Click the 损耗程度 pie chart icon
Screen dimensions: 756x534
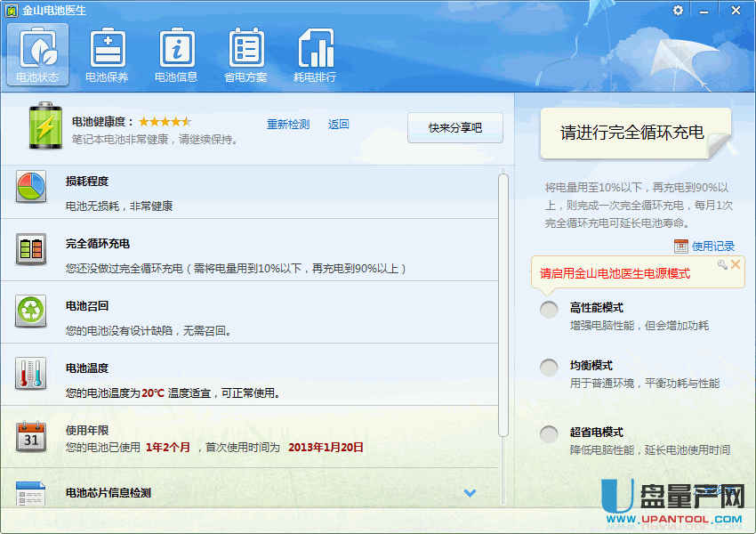(31, 188)
